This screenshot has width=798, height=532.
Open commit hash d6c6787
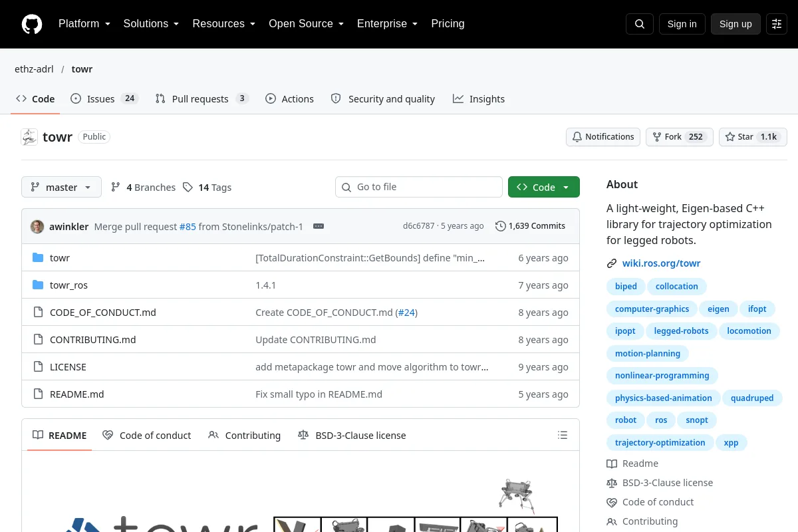coord(418,226)
